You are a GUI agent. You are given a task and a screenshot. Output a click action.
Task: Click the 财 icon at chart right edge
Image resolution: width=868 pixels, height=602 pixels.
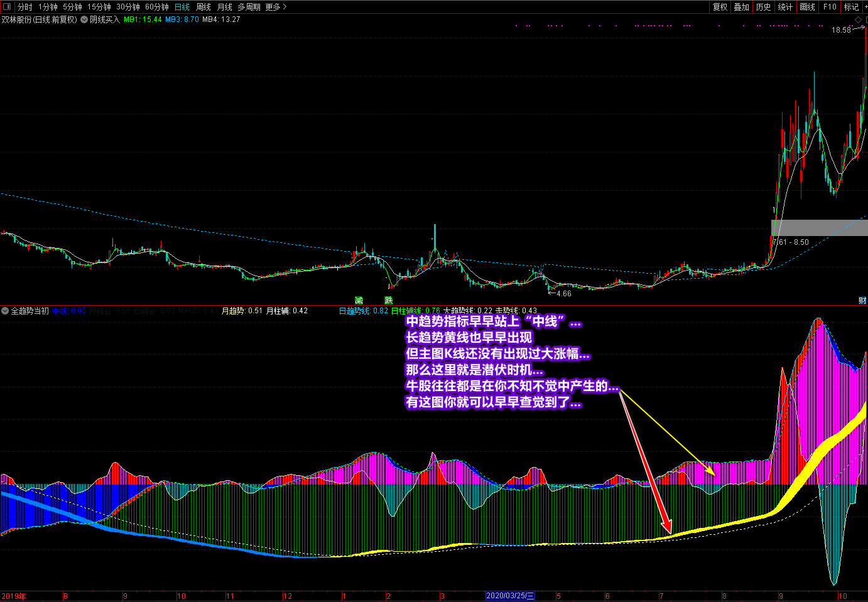(x=862, y=301)
